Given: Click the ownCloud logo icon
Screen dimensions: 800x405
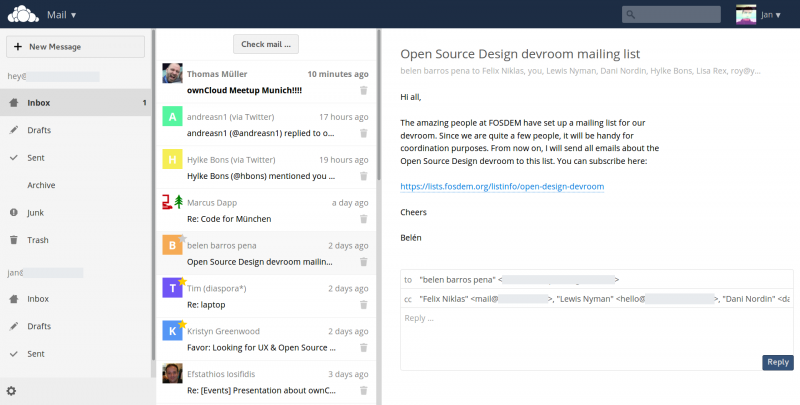Looking at the screenshot, I should tap(23, 14).
